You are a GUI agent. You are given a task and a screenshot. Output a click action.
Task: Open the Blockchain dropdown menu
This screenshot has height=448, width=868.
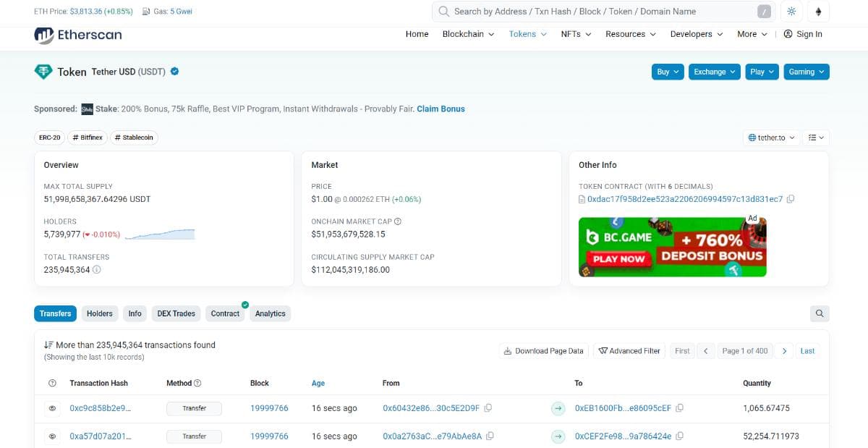pyautogui.click(x=467, y=34)
